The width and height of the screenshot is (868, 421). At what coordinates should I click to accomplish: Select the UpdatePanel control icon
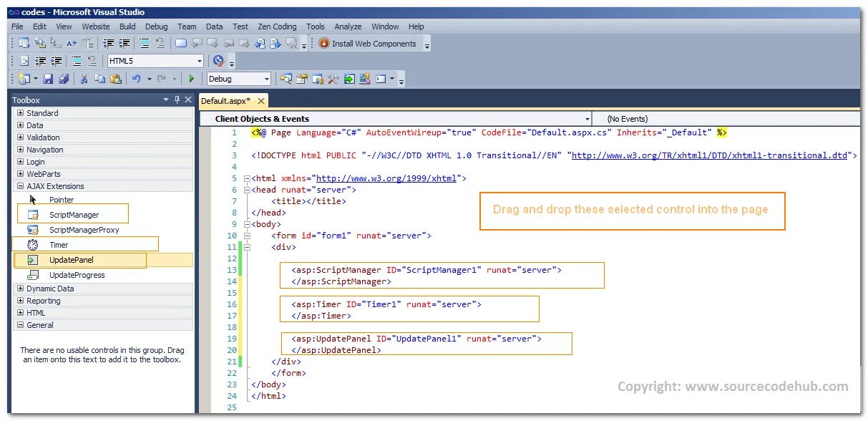click(33, 260)
